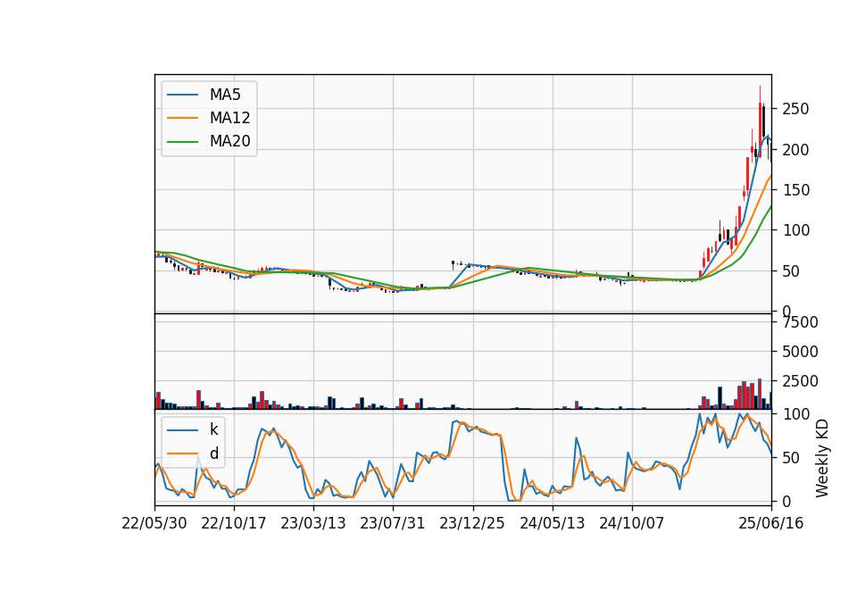Click the green MA20 legend line sample
This screenshot has height=616, width=857.
(182, 141)
